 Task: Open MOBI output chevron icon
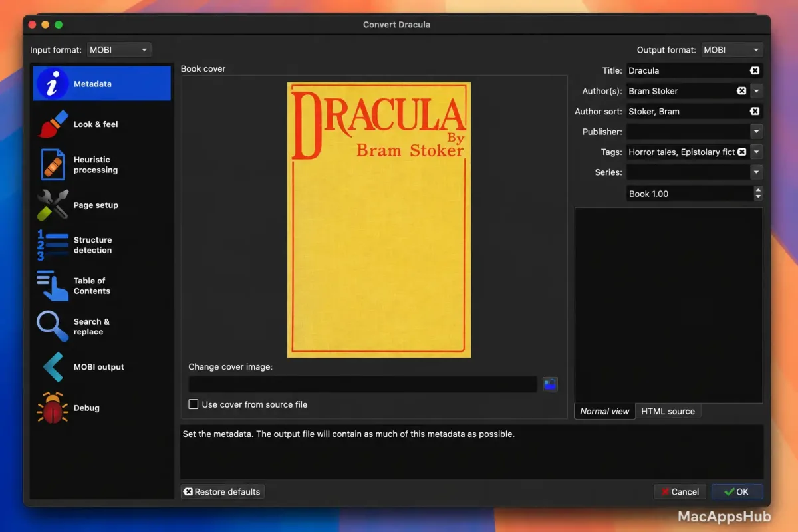point(53,367)
